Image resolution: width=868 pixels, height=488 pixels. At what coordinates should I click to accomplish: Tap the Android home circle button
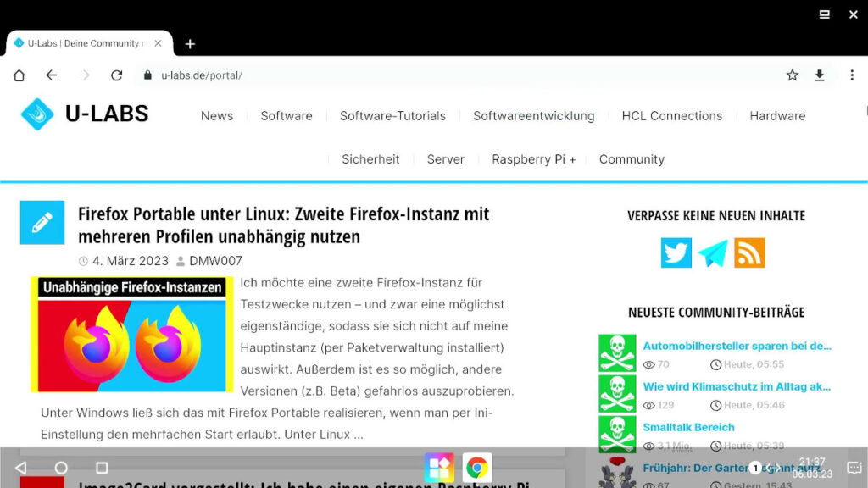pyautogui.click(x=61, y=468)
